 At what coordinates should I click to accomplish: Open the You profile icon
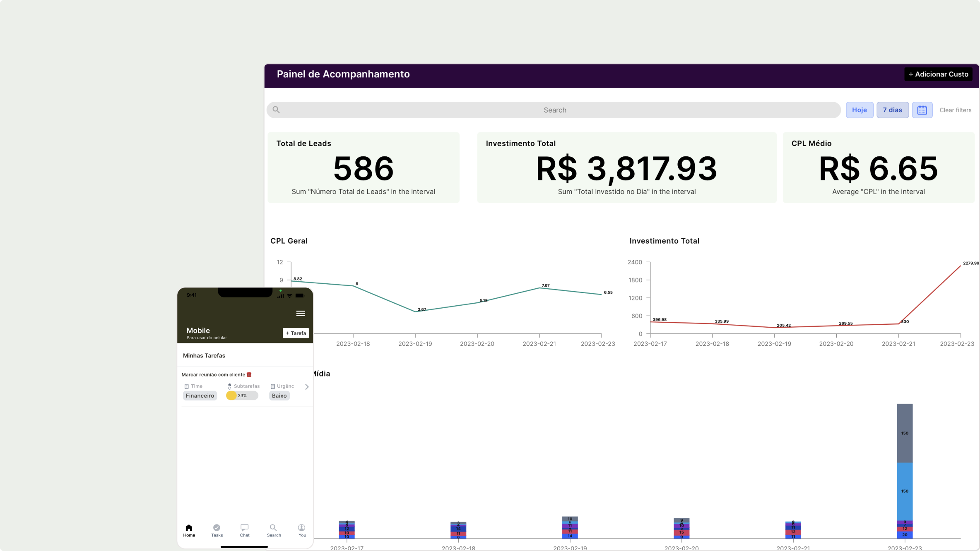(302, 528)
